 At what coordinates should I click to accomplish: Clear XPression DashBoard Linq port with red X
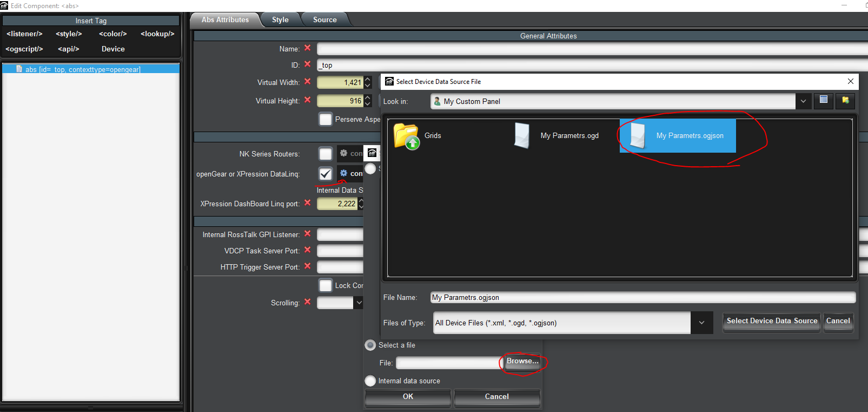(307, 203)
